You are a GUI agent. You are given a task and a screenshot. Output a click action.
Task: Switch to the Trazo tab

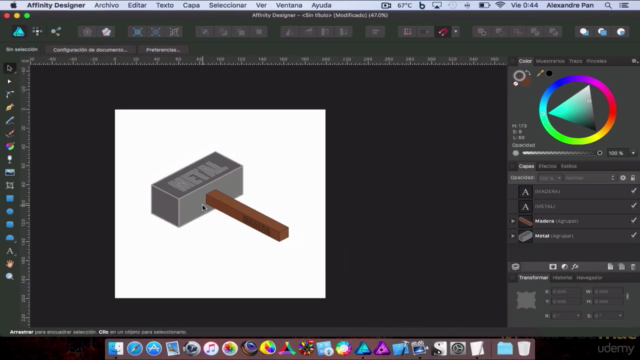pos(576,61)
